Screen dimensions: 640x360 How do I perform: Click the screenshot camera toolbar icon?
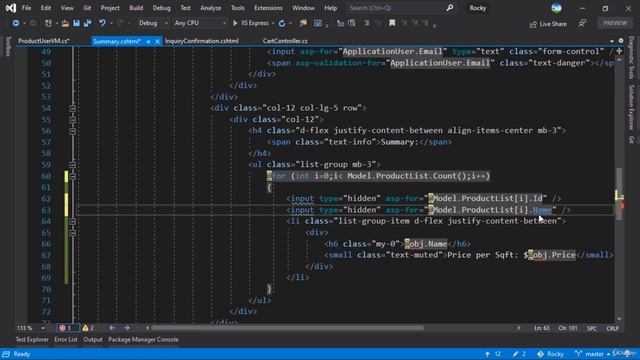tap(318, 23)
